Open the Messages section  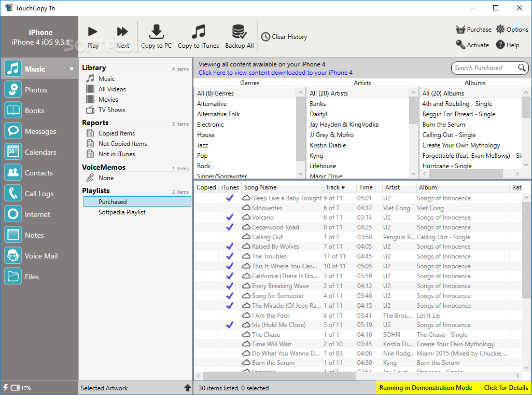pos(39,131)
